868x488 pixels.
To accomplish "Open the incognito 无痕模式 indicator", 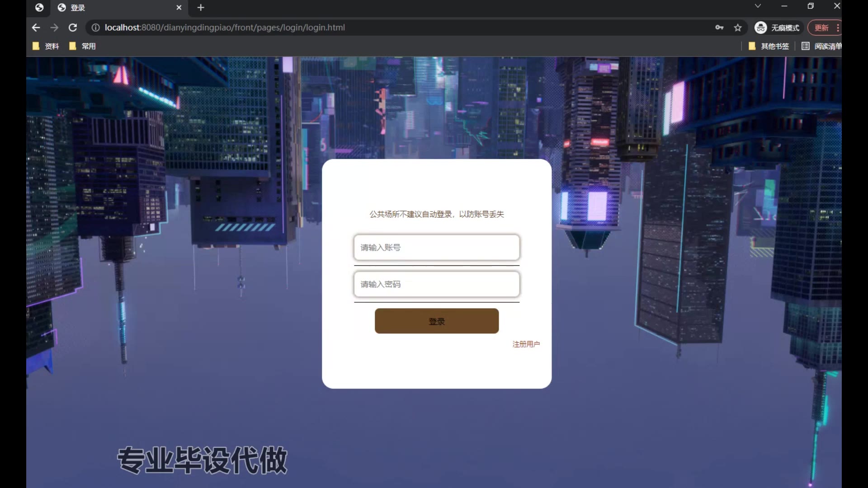I will coord(777,28).
